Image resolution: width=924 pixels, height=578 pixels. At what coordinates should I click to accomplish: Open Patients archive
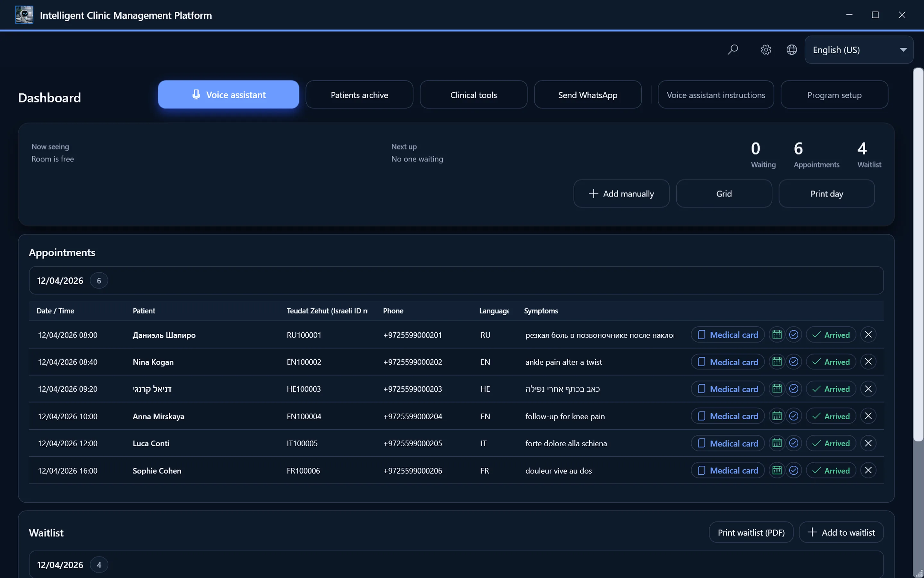[x=359, y=94]
